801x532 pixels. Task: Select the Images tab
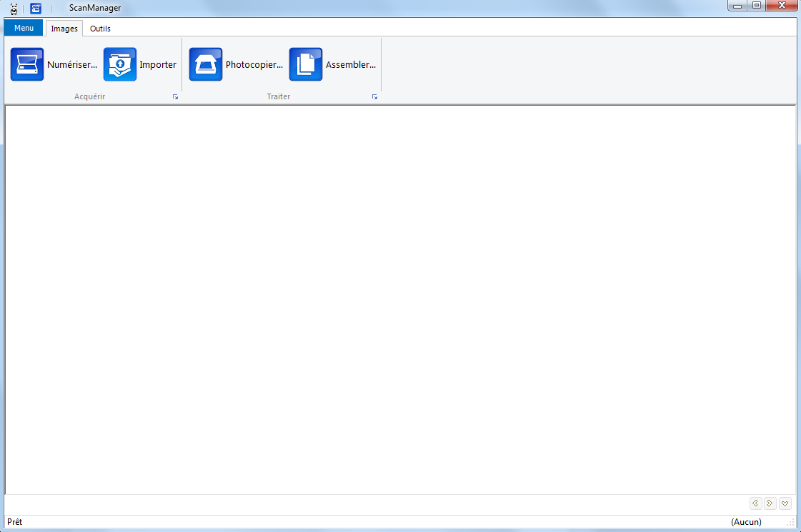click(64, 29)
